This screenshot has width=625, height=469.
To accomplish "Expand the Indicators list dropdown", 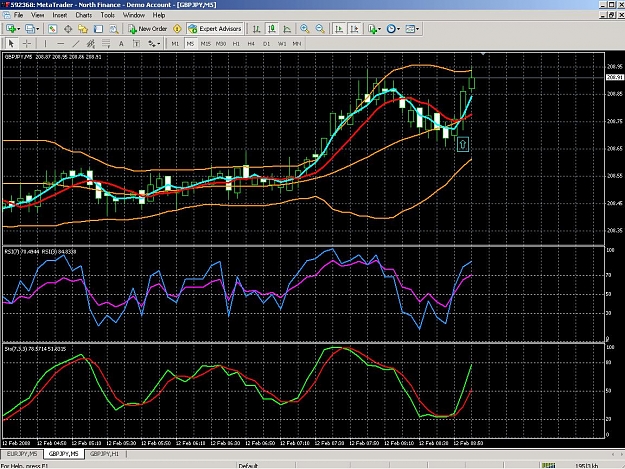I will point(379,29).
